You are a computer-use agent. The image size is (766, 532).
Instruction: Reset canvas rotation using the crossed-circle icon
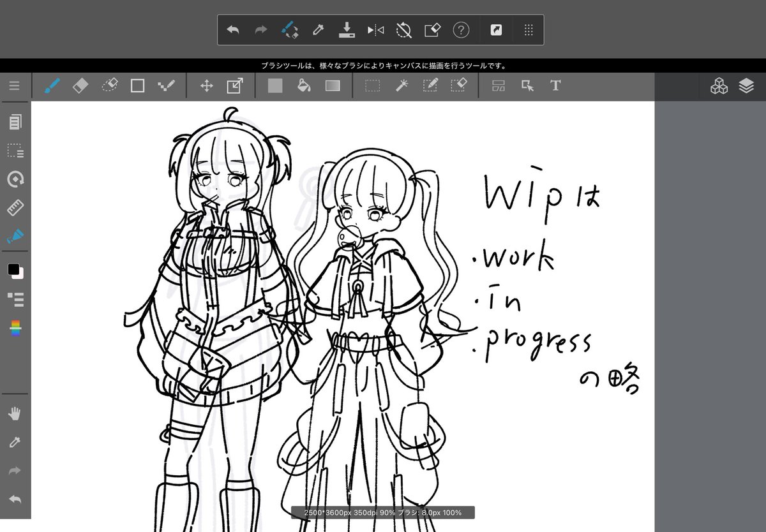pos(403,30)
